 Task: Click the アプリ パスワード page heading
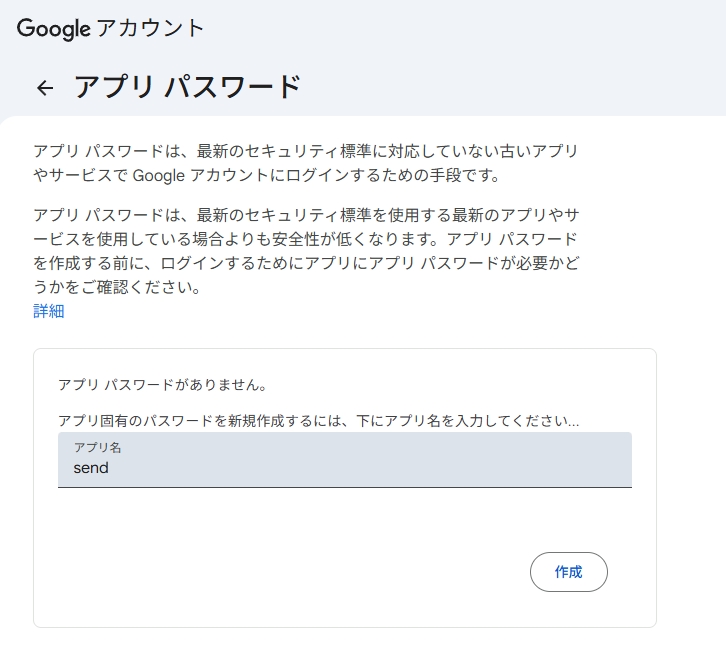tap(188, 87)
